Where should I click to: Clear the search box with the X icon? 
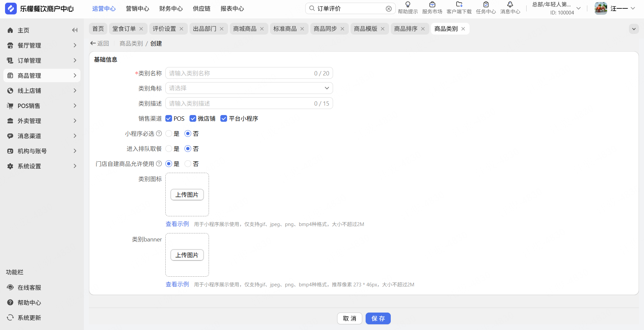point(388,9)
